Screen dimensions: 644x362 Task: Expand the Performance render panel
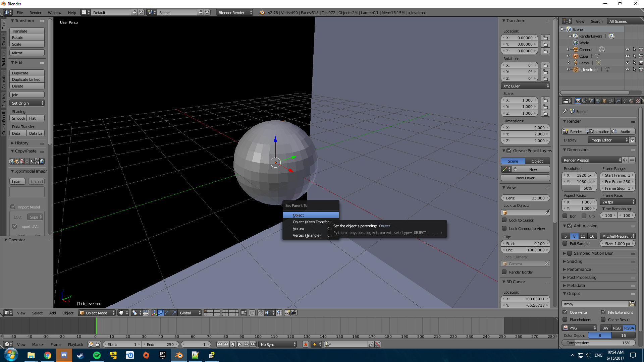coord(579,269)
